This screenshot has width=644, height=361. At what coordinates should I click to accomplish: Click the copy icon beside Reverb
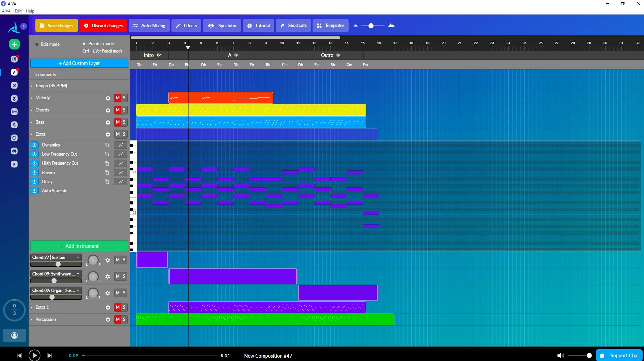[107, 172]
